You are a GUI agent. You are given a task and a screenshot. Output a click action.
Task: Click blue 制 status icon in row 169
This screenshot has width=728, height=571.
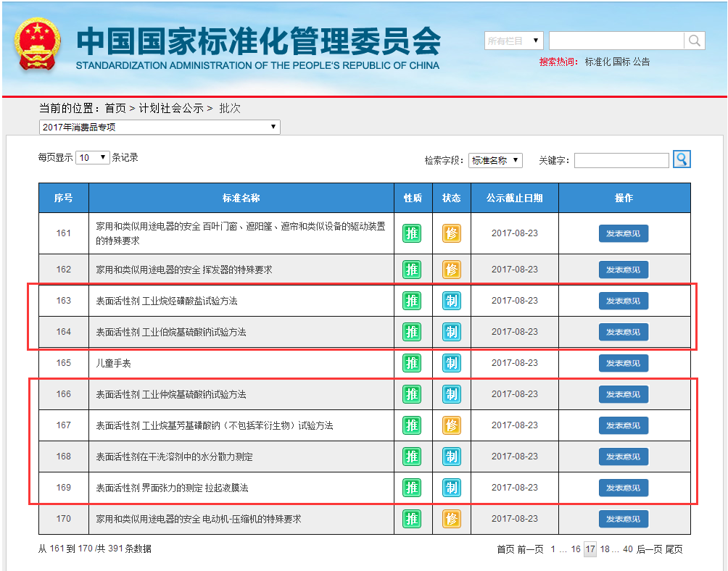pos(452,488)
